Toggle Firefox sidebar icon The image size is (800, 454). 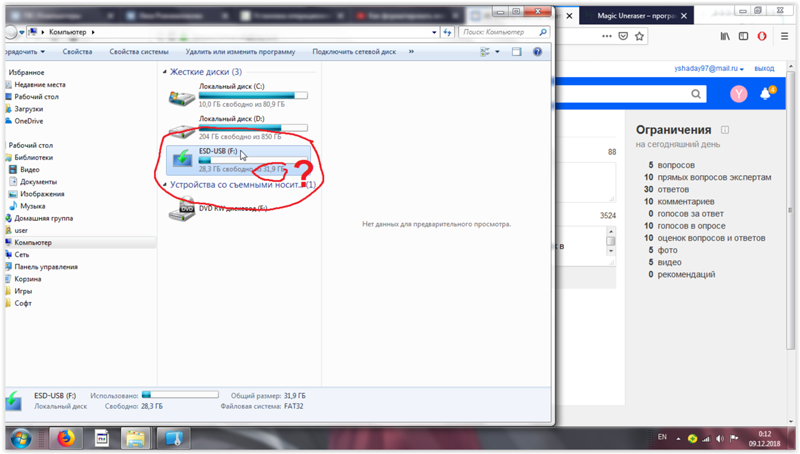click(x=743, y=36)
